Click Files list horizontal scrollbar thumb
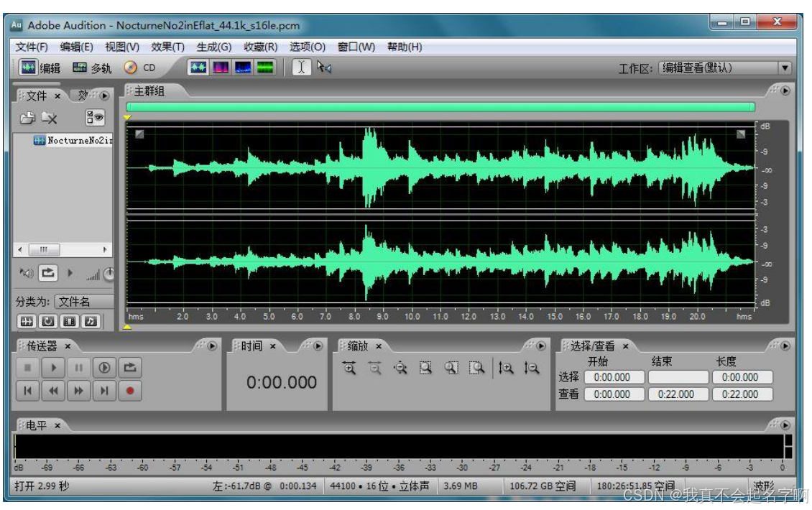Image resolution: width=812 pixels, height=510 pixels. 44,249
